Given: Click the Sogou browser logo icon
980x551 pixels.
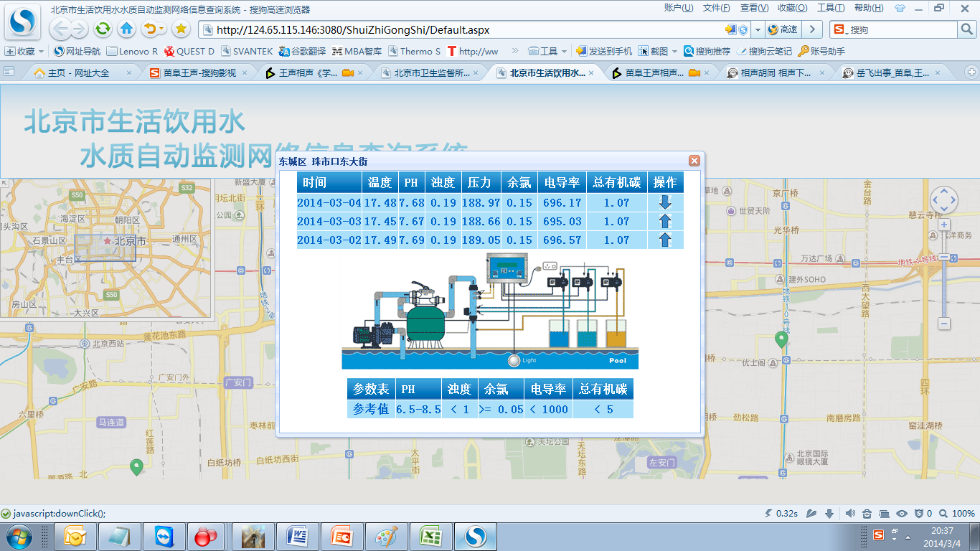Looking at the screenshot, I should 23,22.
